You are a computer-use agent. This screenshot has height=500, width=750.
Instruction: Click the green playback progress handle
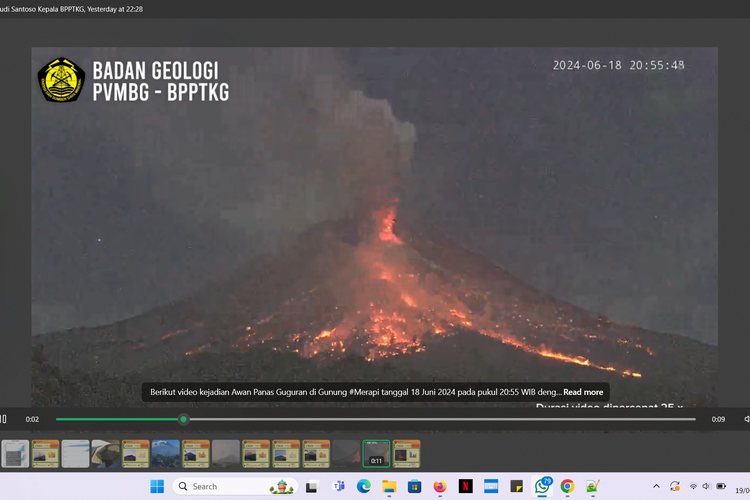point(183,419)
